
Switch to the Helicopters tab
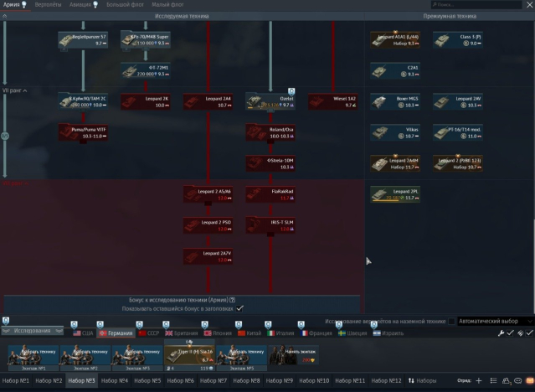click(48, 5)
